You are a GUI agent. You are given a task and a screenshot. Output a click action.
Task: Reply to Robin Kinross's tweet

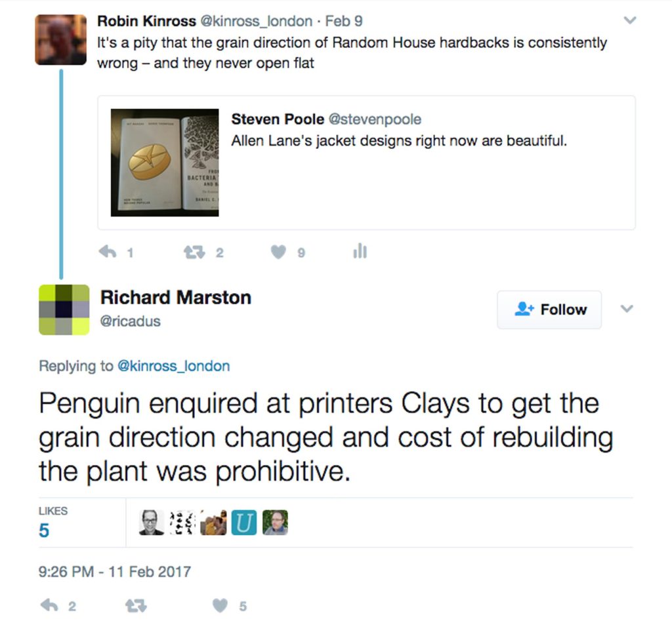tap(107, 252)
